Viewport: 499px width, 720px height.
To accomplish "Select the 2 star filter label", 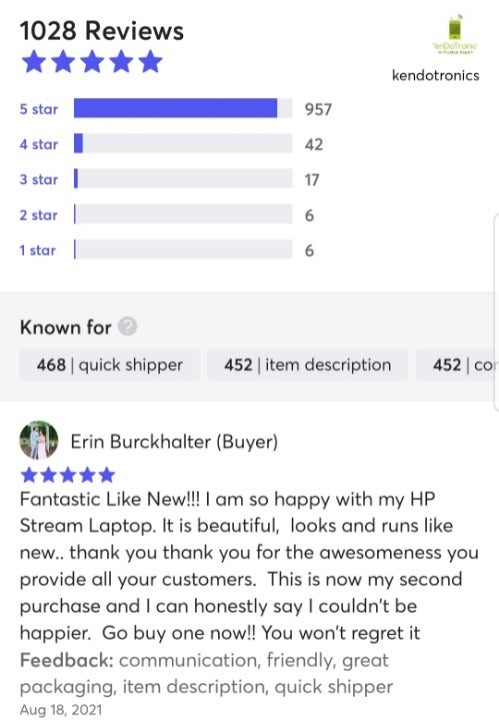I will click(39, 215).
